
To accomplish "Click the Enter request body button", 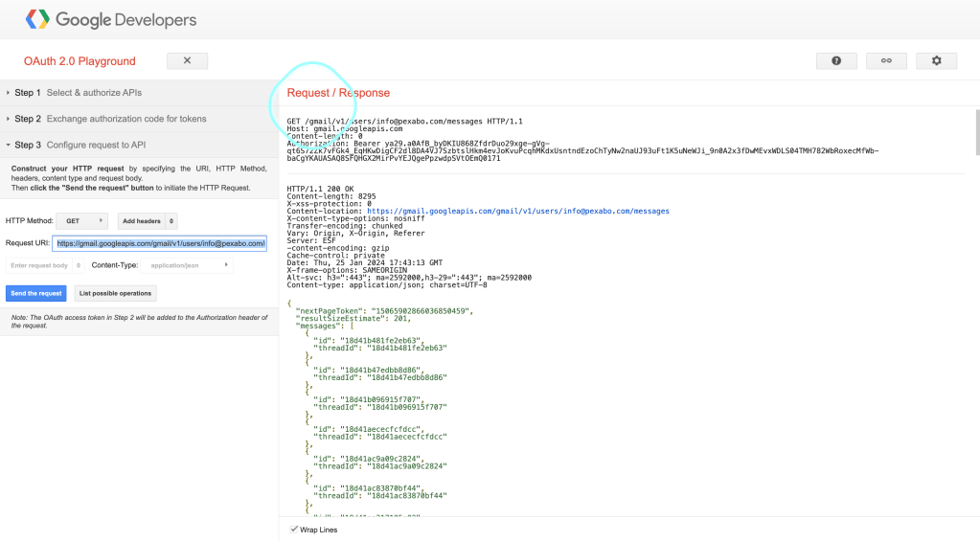I will click(x=44, y=265).
